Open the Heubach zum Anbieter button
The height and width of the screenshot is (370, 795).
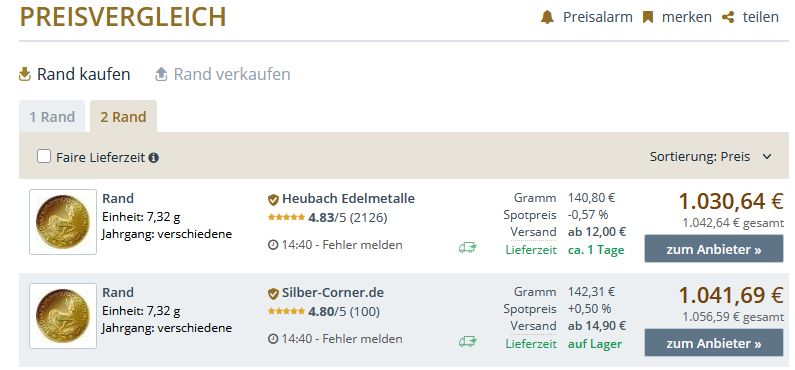[x=714, y=248]
